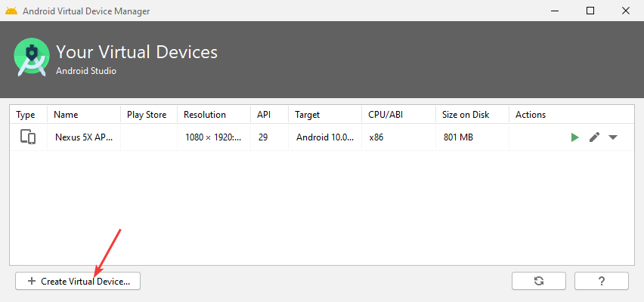Viewport: 644px width, 302px height.
Task: Select the Nexus 5X API row name
Action: [84, 137]
